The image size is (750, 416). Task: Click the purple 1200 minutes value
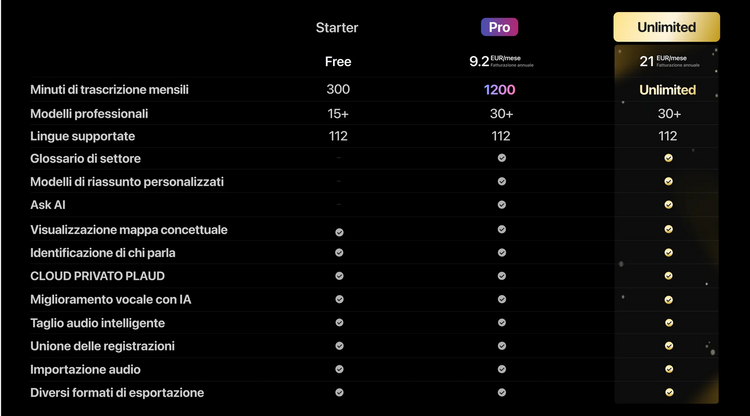pos(500,90)
